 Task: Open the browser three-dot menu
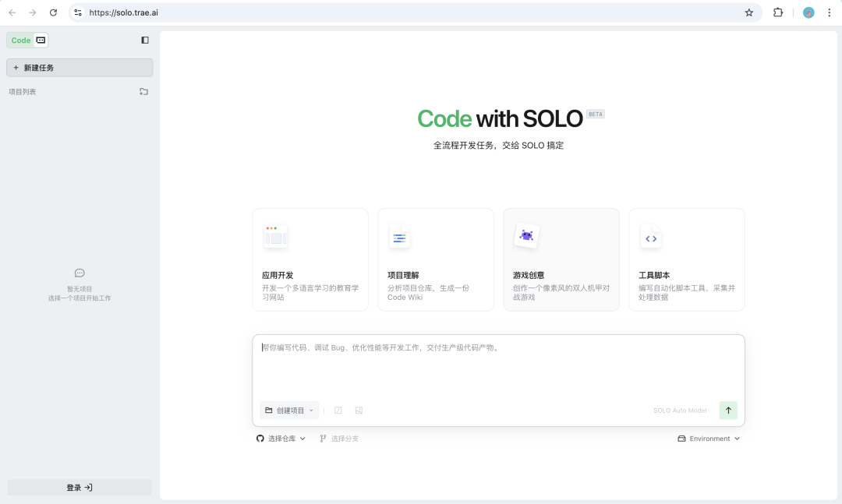(829, 12)
